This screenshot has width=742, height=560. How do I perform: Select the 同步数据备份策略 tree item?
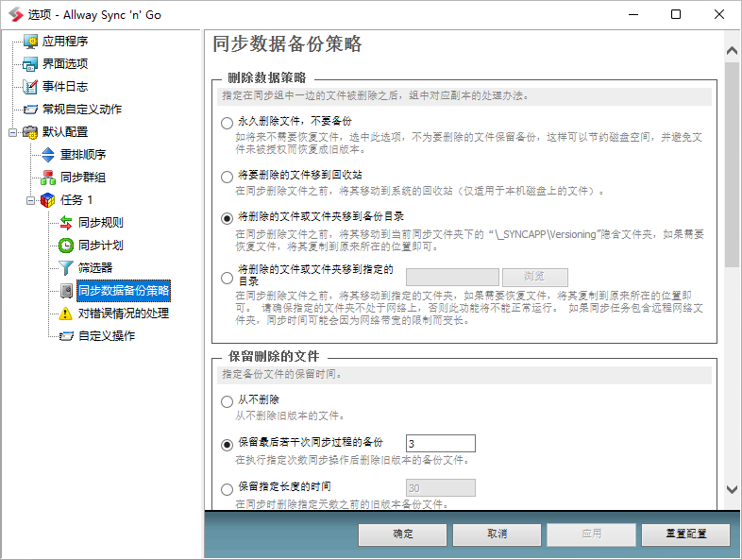[x=124, y=291]
